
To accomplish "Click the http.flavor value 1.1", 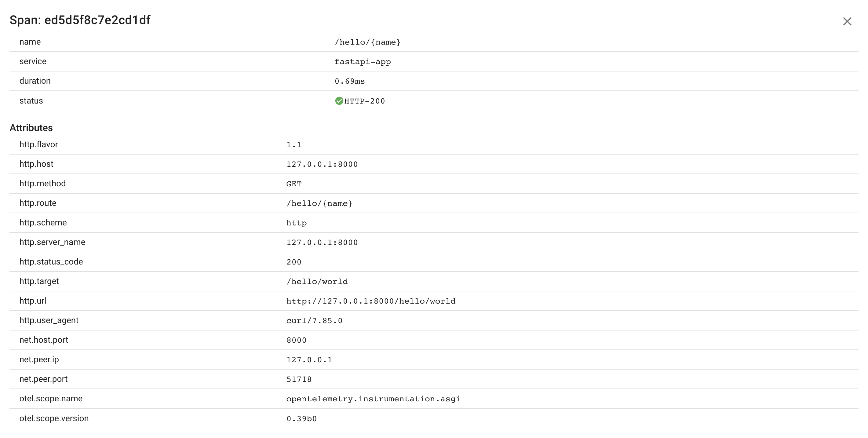I will click(294, 145).
